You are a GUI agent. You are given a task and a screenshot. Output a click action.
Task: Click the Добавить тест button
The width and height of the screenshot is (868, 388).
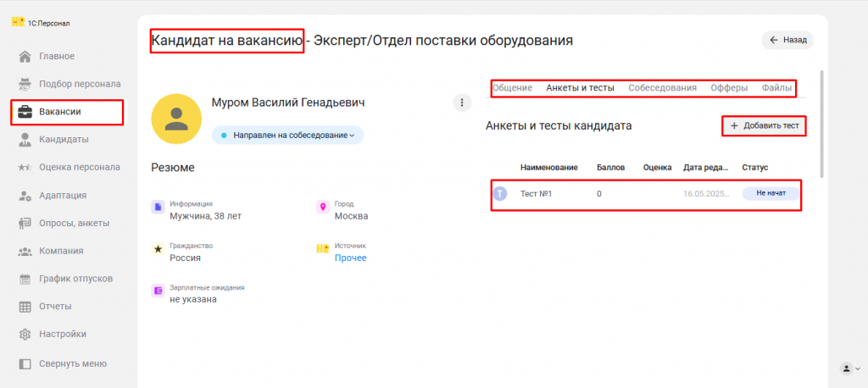[764, 125]
